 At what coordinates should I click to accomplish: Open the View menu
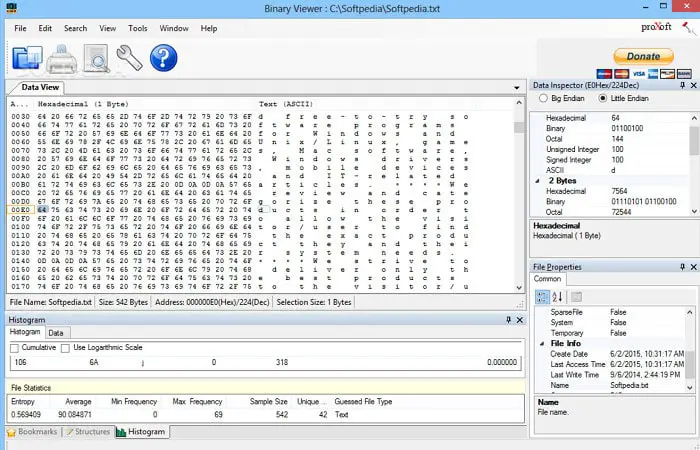coord(108,28)
